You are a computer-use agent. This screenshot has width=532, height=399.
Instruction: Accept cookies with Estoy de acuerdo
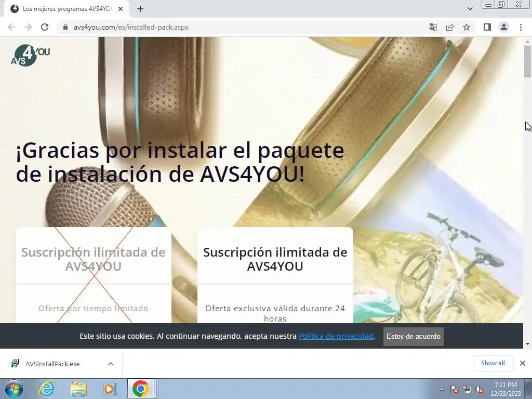point(413,336)
